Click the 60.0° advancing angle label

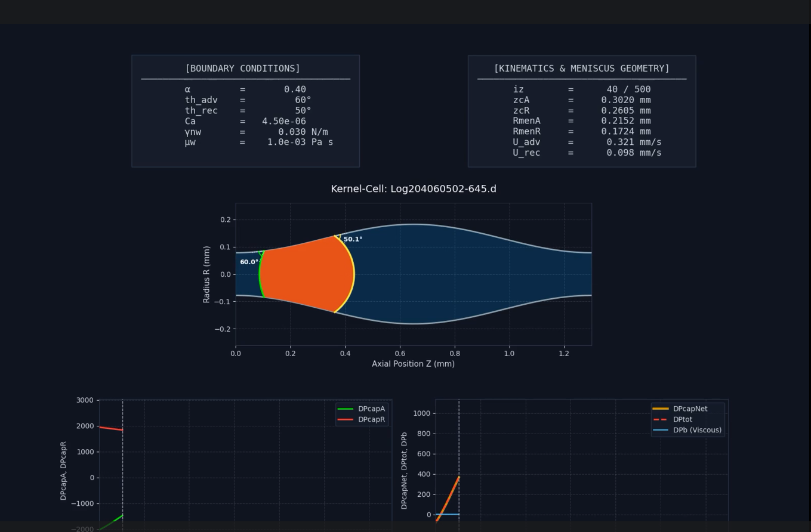click(249, 262)
